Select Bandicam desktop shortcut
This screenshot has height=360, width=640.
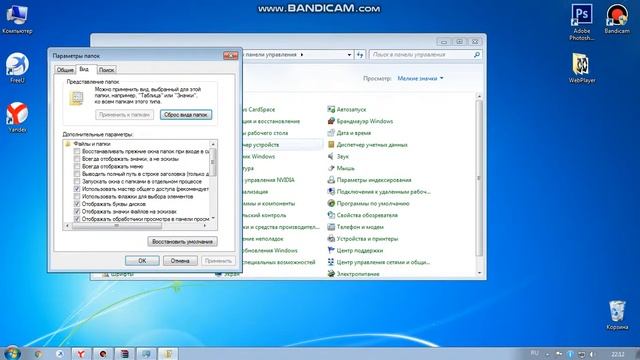[x=617, y=19]
